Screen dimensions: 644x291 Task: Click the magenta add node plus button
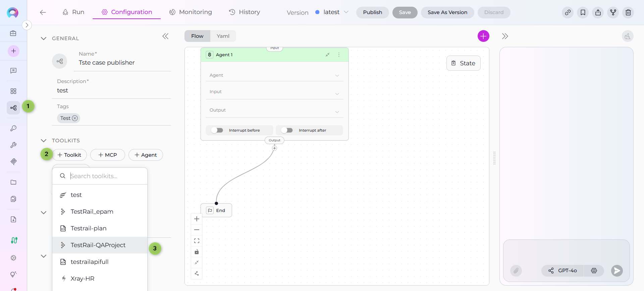pyautogui.click(x=483, y=36)
